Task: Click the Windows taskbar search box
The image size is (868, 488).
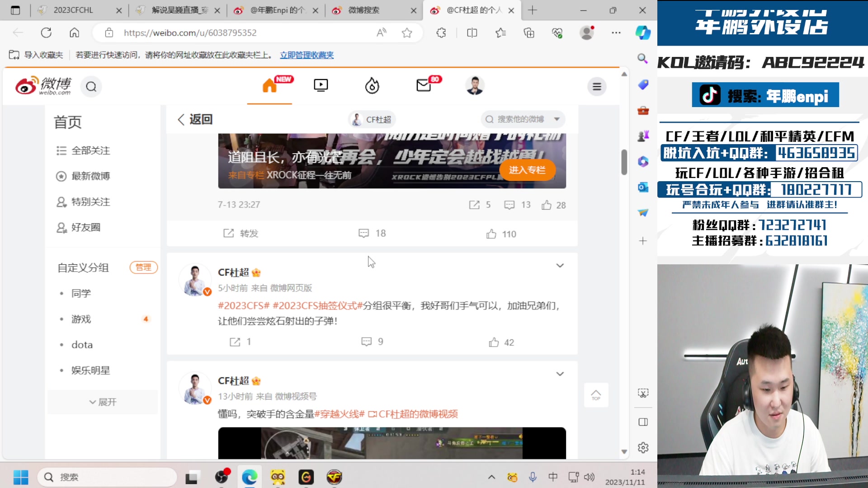Action: [107, 477]
